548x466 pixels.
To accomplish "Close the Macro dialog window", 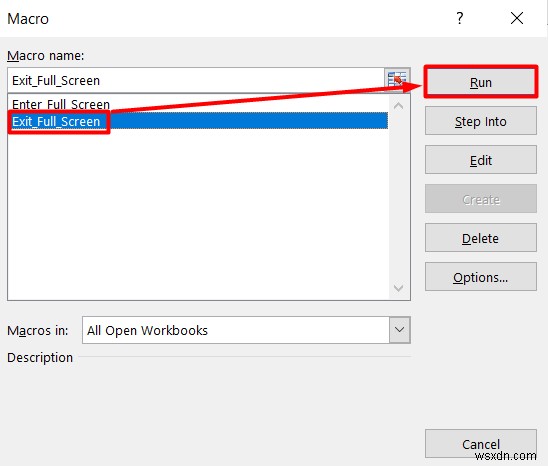I will click(x=517, y=18).
